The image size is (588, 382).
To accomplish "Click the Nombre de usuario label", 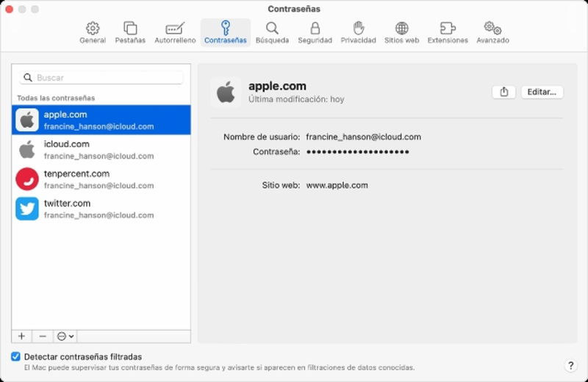I will click(262, 137).
